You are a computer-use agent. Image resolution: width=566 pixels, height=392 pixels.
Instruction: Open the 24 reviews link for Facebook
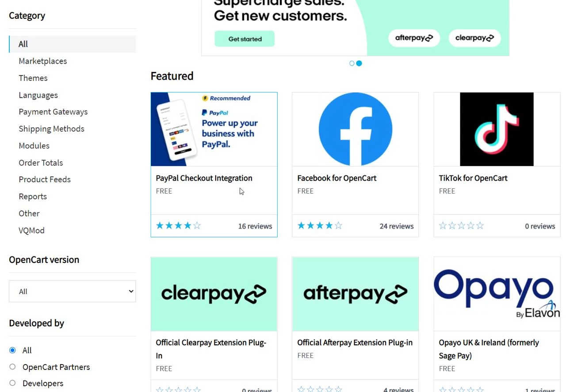tap(396, 226)
